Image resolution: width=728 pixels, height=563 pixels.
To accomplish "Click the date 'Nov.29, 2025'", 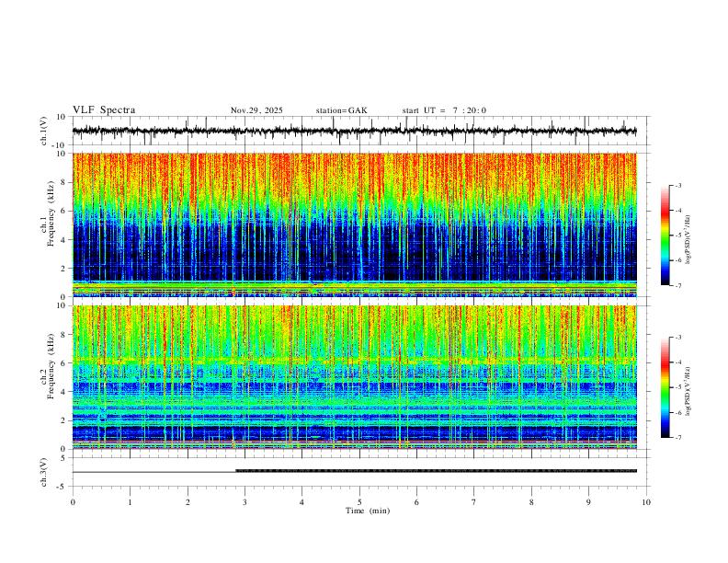I will pos(256,110).
